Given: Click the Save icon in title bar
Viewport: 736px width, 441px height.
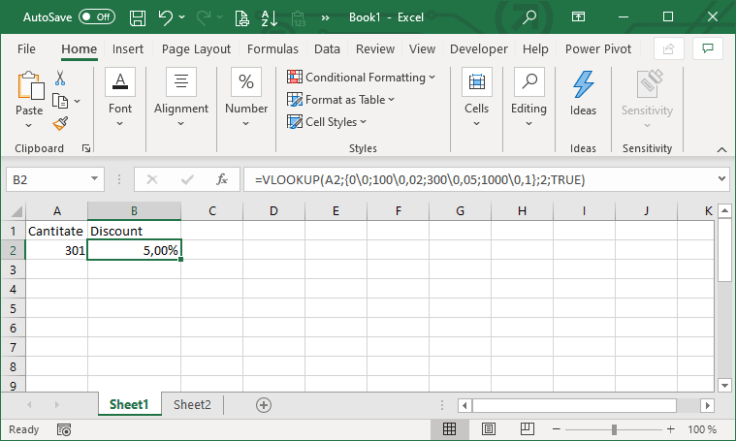Looking at the screenshot, I should tap(138, 17).
